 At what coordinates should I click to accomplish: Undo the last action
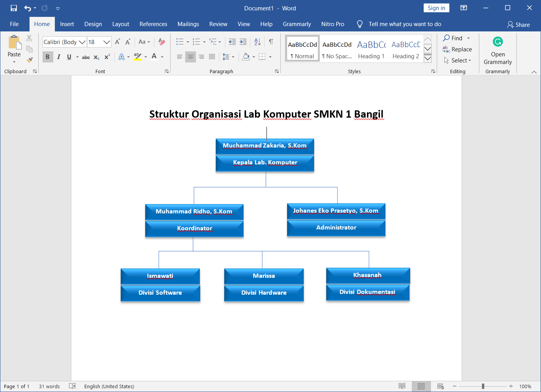(28, 8)
